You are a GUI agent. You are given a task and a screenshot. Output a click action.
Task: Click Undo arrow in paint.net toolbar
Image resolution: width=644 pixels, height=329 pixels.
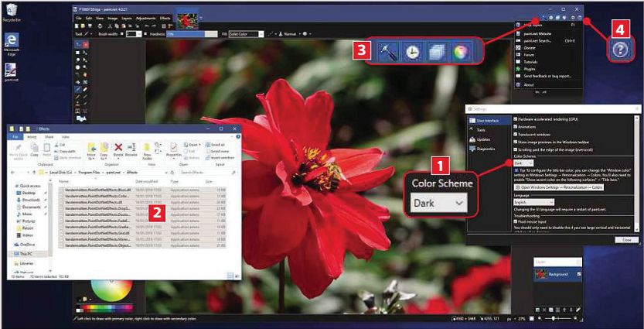[147, 26]
